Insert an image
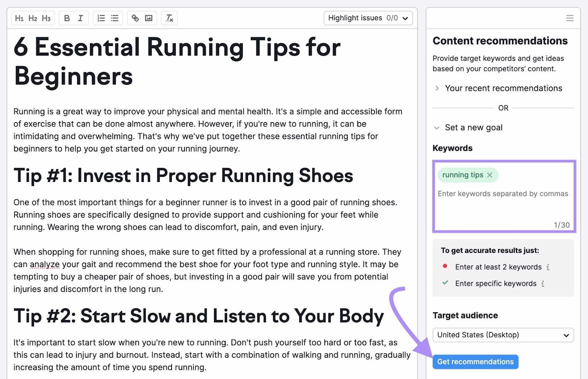The image size is (588, 379). click(148, 18)
